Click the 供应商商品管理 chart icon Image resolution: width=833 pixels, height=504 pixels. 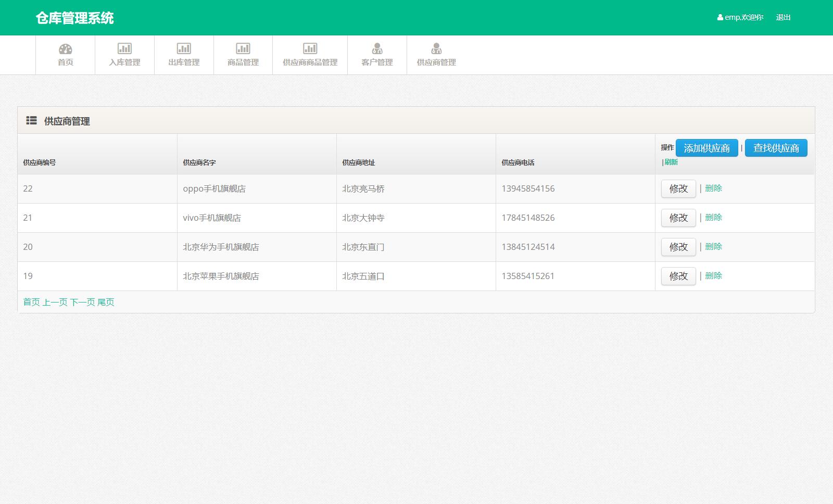click(x=310, y=49)
